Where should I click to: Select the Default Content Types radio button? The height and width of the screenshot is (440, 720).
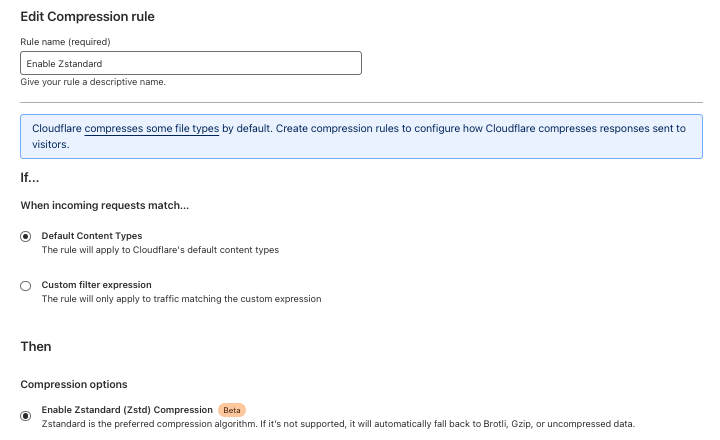pos(26,237)
